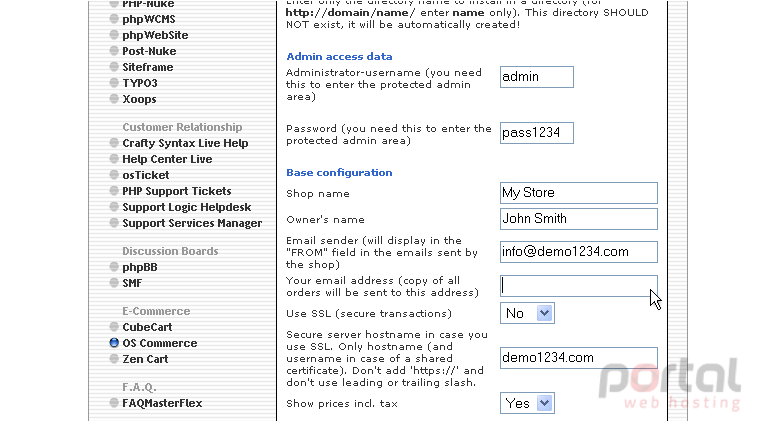Click the bullet icon beside phpBB
The width and height of the screenshot is (776, 422).
[114, 267]
